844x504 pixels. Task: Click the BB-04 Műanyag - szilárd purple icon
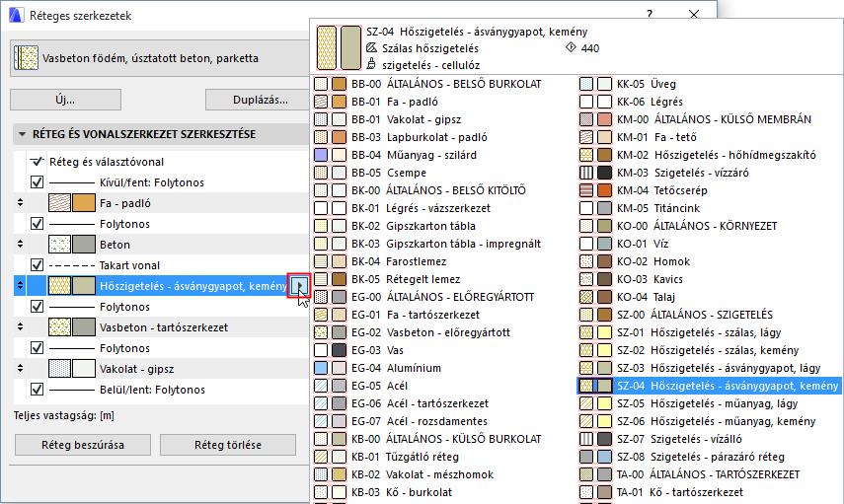(x=321, y=155)
